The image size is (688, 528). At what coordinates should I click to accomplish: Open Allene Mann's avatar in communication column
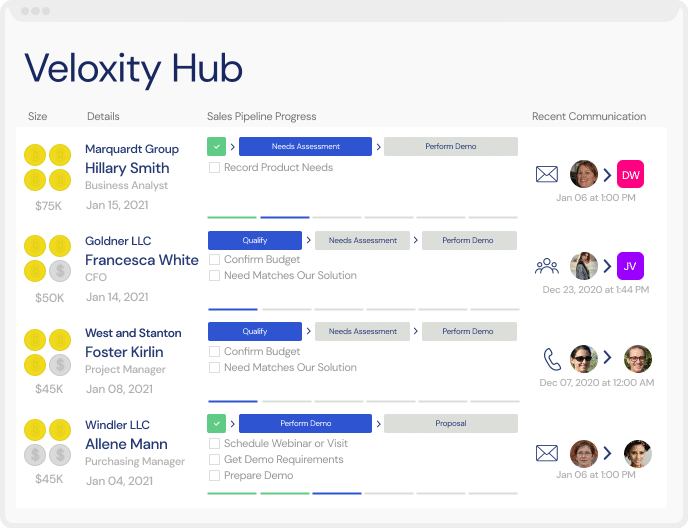pos(584,453)
